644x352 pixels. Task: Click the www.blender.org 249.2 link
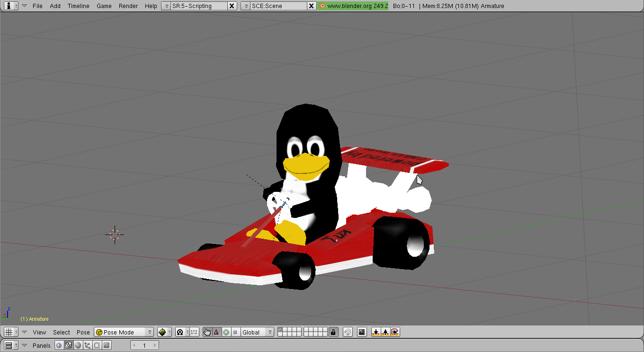pyautogui.click(x=353, y=6)
